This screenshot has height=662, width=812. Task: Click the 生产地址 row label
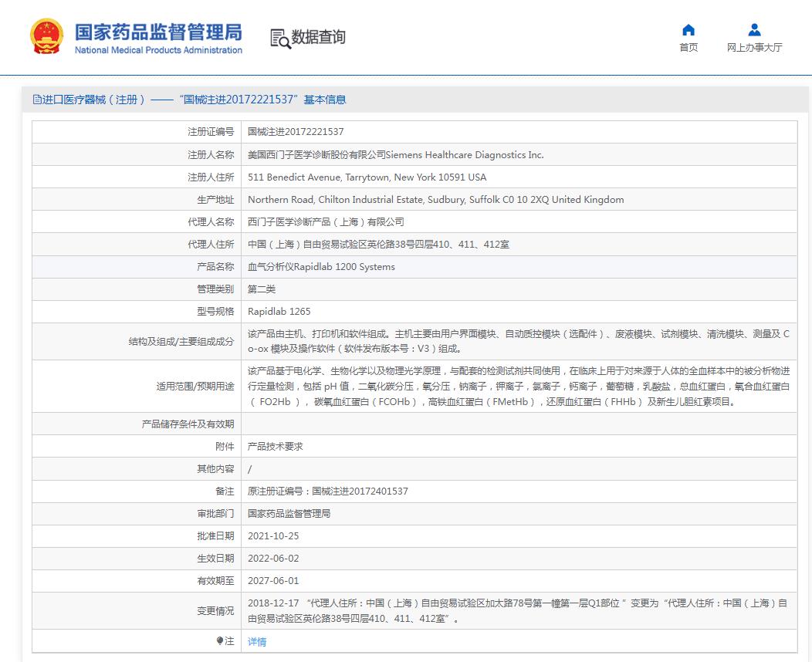coord(215,200)
